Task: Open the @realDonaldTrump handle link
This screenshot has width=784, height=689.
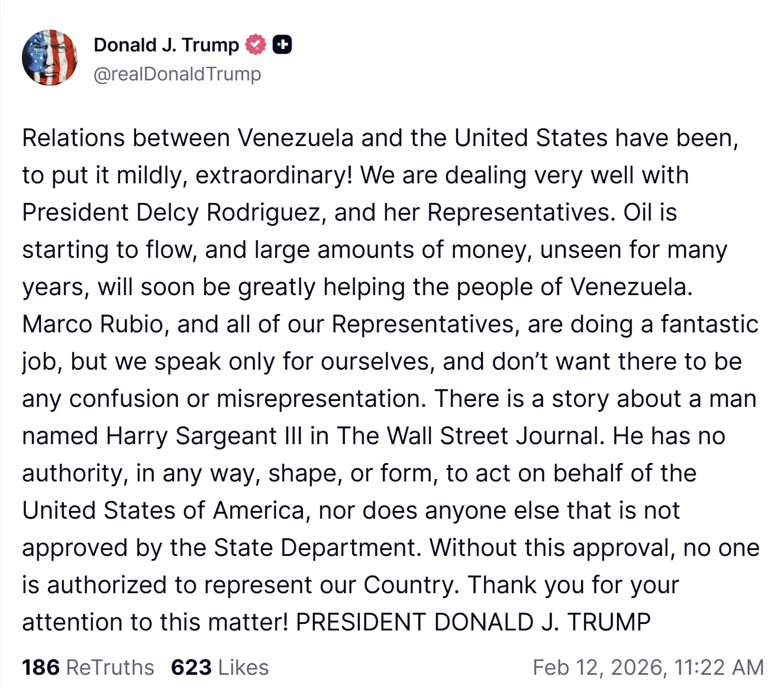Action: (177, 74)
